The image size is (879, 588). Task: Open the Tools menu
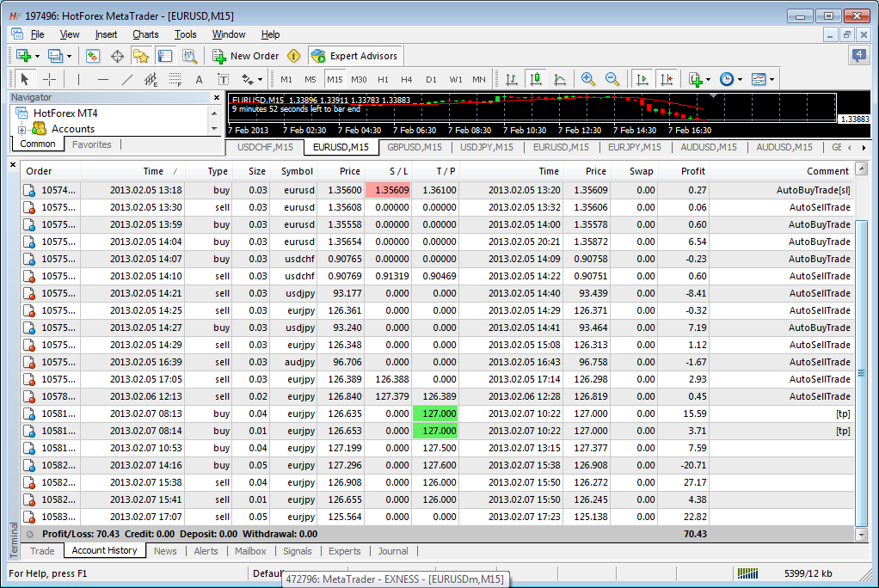[186, 34]
